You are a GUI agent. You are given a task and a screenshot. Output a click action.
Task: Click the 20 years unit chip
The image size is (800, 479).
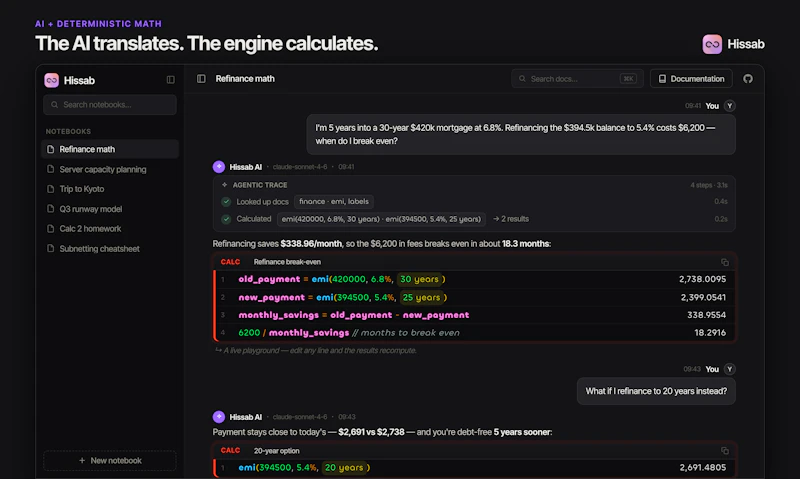pos(344,467)
